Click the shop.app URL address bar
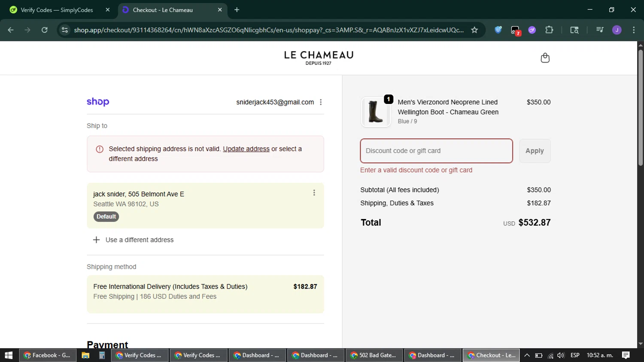The height and width of the screenshot is (362, 644). 269,30
